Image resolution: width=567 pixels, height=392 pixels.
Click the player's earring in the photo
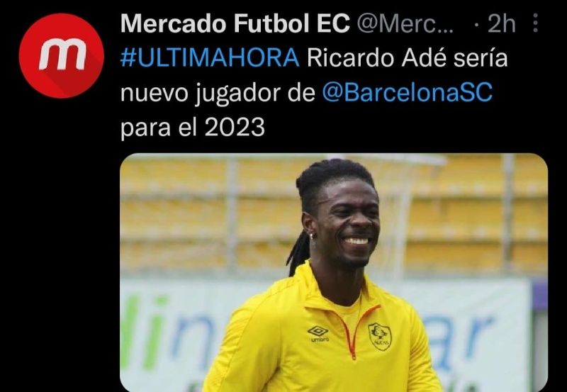pos(311,237)
